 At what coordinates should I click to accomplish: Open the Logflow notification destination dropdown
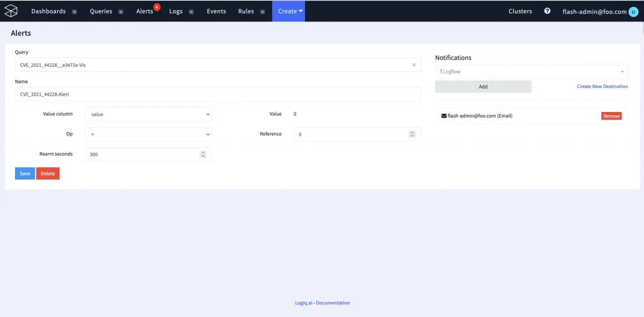531,72
